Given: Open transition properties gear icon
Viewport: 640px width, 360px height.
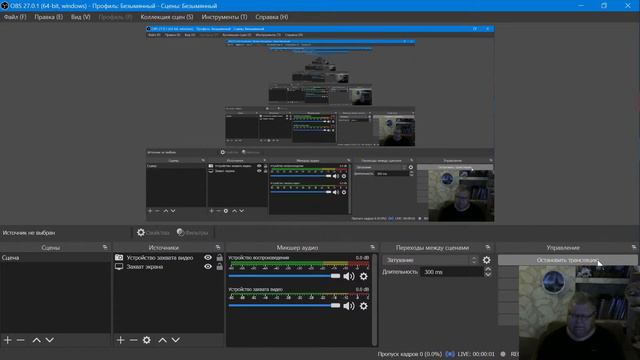Looking at the screenshot, I should pos(487,260).
